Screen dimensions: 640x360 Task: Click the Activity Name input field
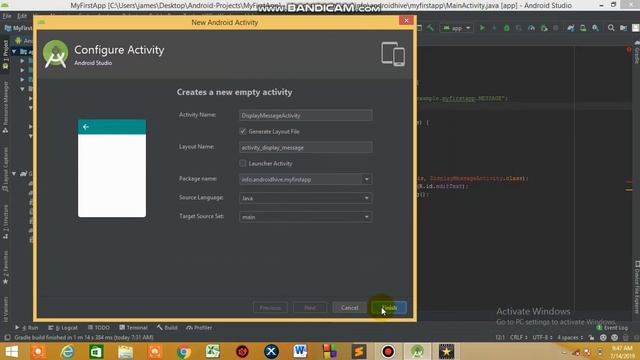[305, 116]
